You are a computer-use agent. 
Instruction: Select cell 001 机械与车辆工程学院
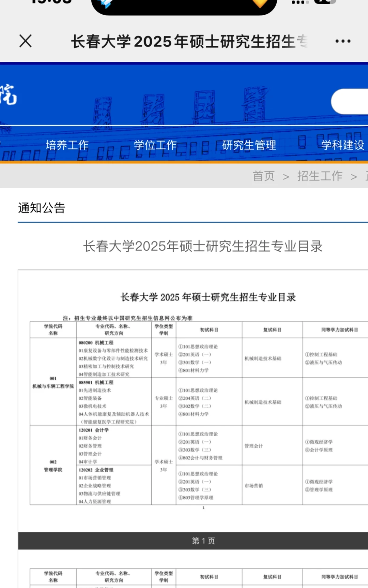click(53, 382)
